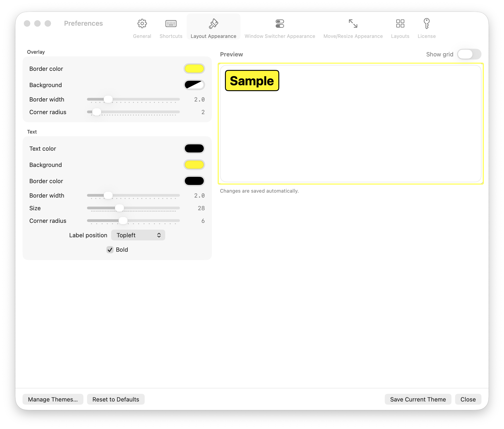Pick the Text border color swatch

[x=194, y=181]
